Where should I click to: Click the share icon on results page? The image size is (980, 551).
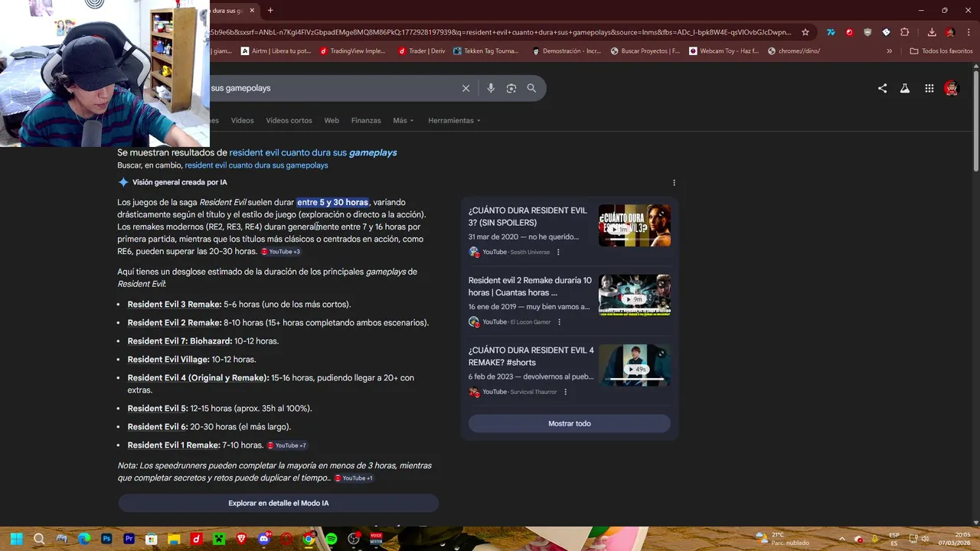click(882, 88)
